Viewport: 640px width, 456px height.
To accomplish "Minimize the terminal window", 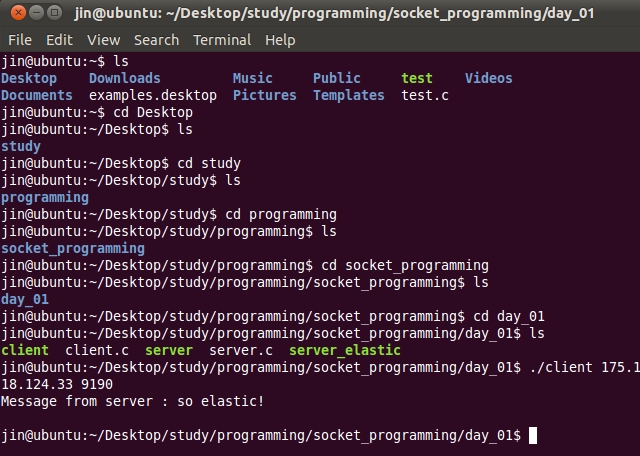I will coord(33,14).
